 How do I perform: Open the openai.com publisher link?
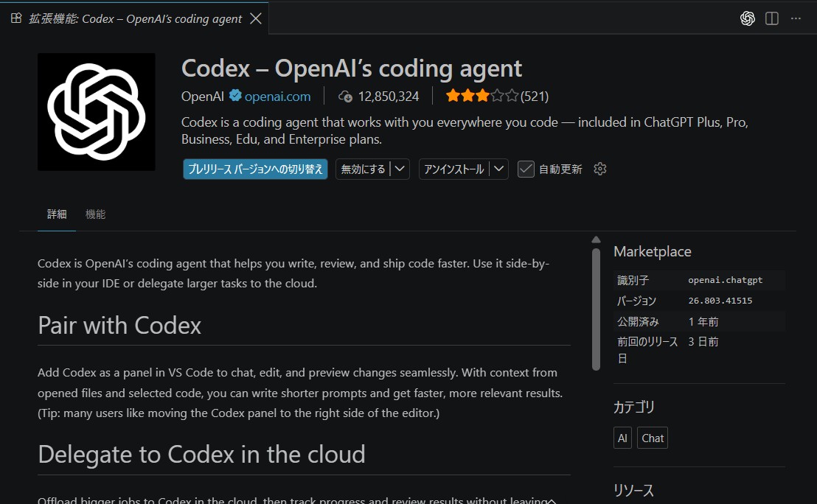point(278,97)
